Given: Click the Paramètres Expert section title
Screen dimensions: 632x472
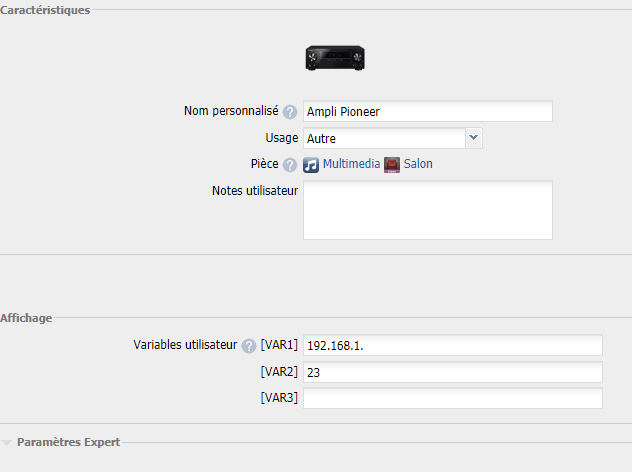Looking at the screenshot, I should pyautogui.click(x=69, y=442).
